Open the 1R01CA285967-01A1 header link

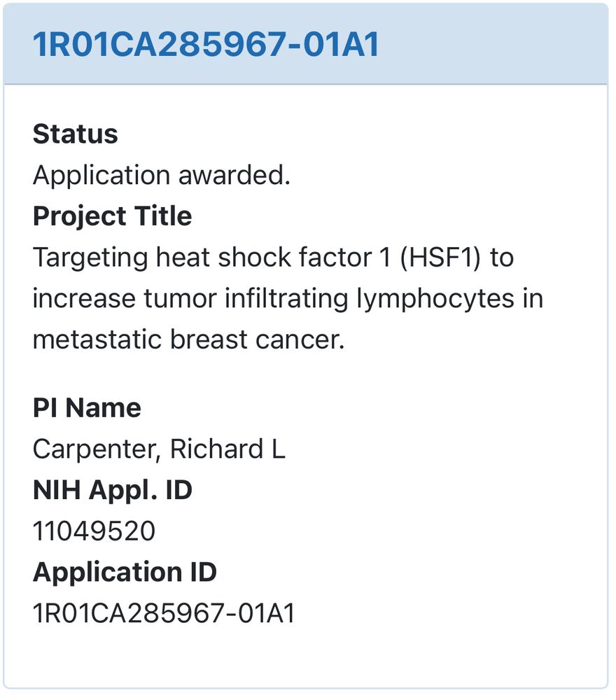(x=206, y=44)
